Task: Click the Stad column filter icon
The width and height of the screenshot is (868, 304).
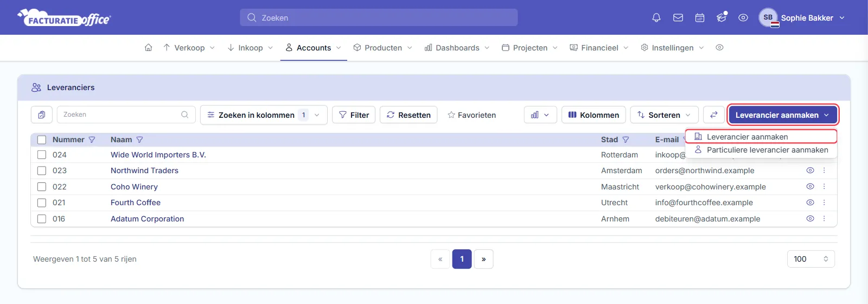Action: (x=626, y=140)
